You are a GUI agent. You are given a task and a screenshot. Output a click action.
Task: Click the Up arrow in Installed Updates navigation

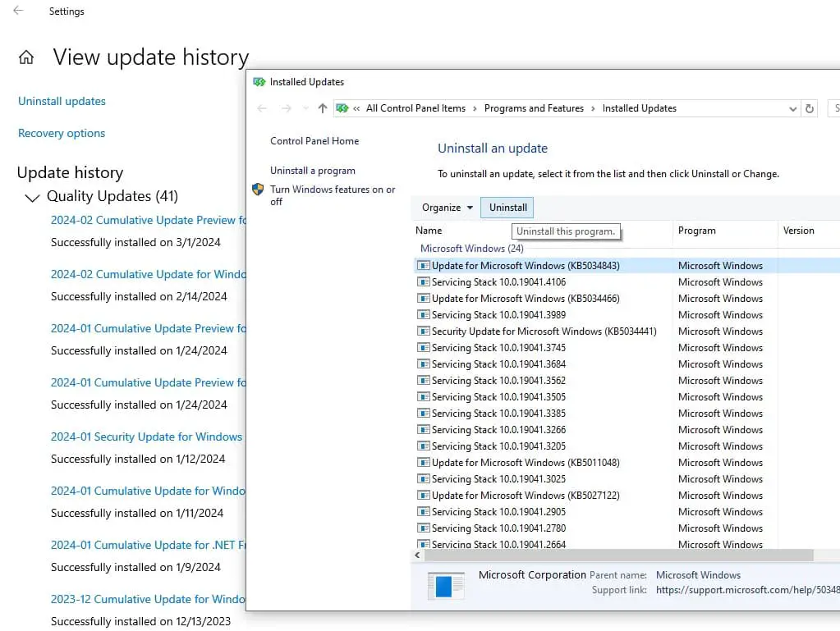coord(323,108)
